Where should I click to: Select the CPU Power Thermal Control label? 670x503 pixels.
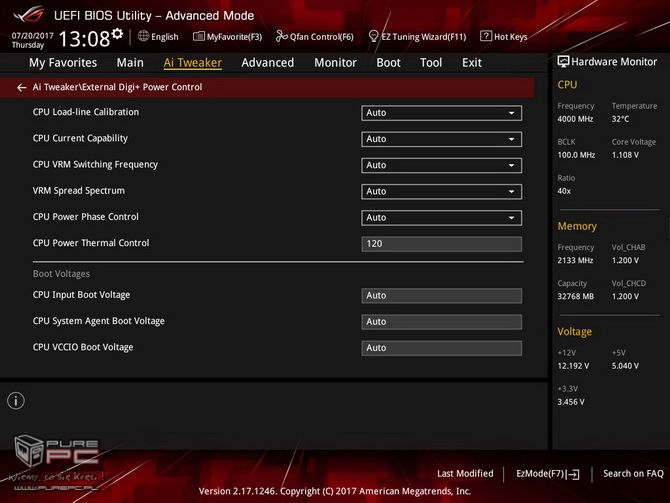[x=91, y=243]
